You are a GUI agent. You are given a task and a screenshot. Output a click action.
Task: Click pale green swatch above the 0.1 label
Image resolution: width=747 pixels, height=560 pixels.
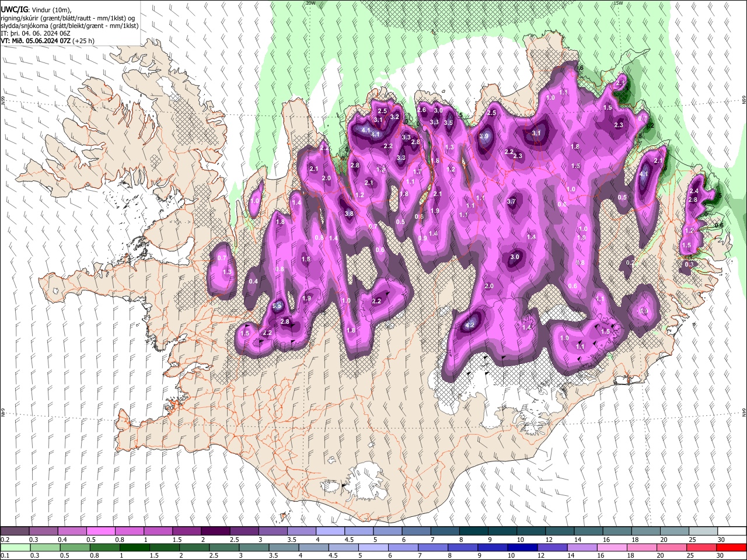coord(15,547)
